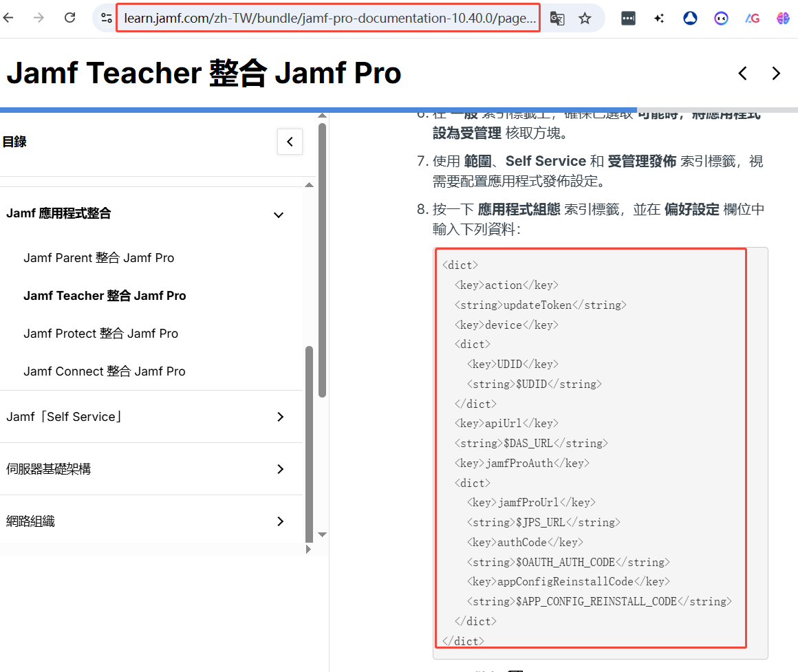Collapse the 目錄 sidebar panel
Screen dimensions: 798x672
[x=290, y=142]
